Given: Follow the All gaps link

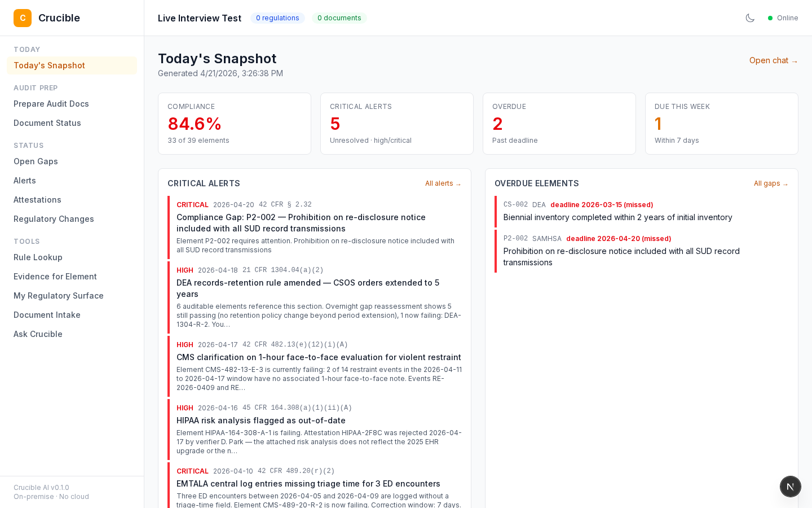Looking at the screenshot, I should (x=771, y=183).
